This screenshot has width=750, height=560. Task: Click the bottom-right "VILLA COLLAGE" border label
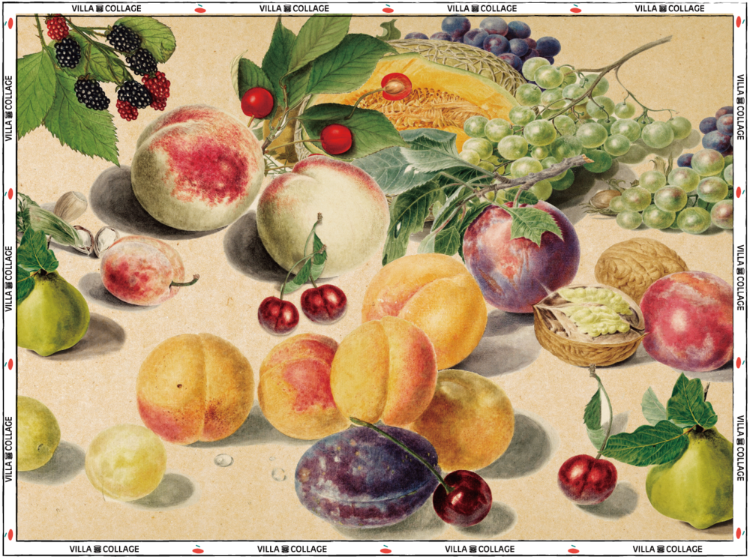point(669,550)
